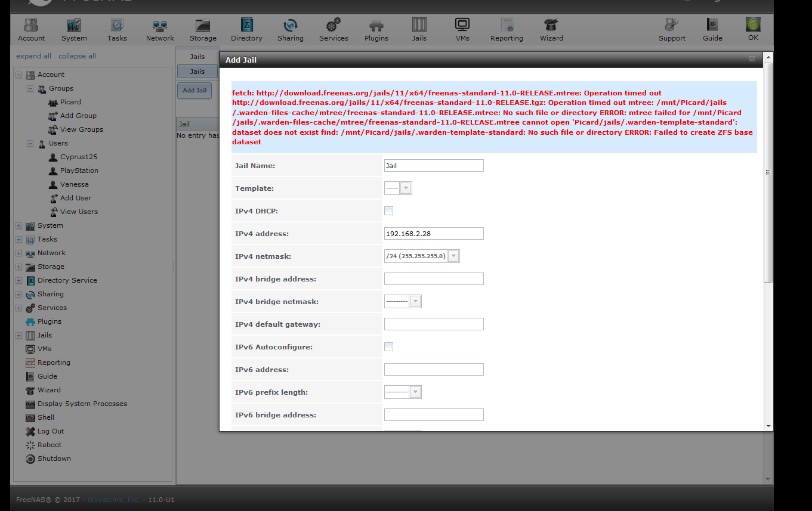Select user Vanessa in the tree
The image size is (812, 511).
tap(75, 184)
